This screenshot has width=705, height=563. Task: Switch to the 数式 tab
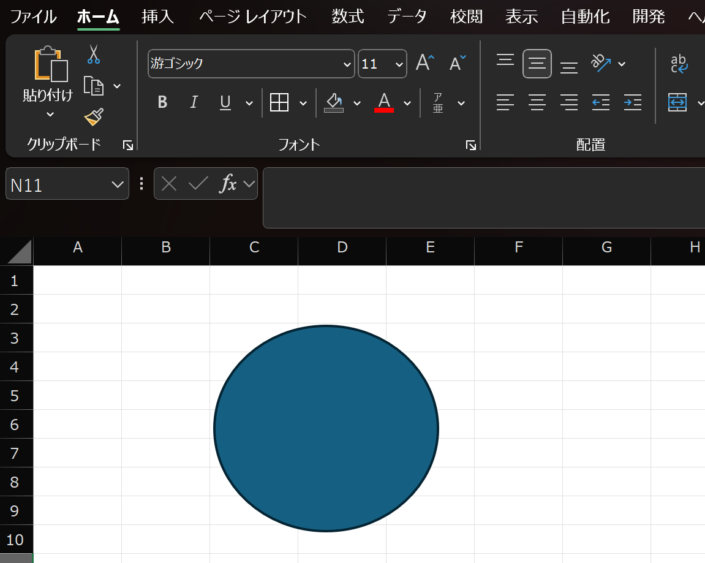coord(348,17)
